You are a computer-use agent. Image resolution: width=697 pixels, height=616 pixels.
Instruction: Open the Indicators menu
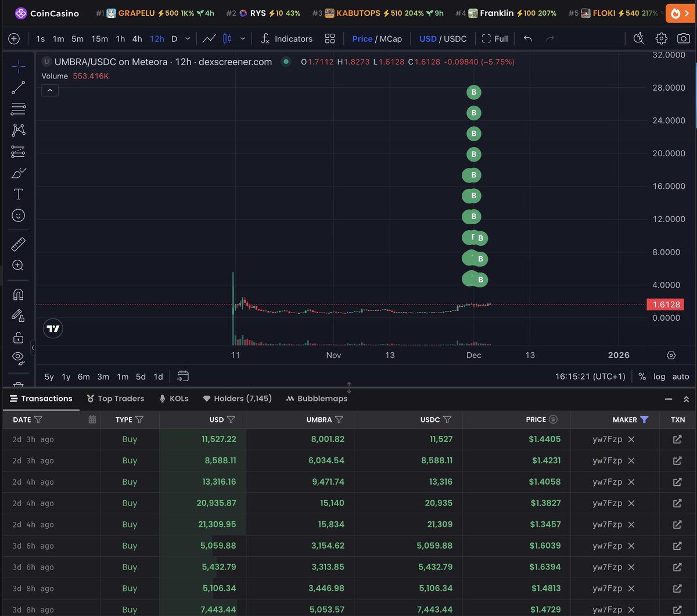[x=286, y=39]
